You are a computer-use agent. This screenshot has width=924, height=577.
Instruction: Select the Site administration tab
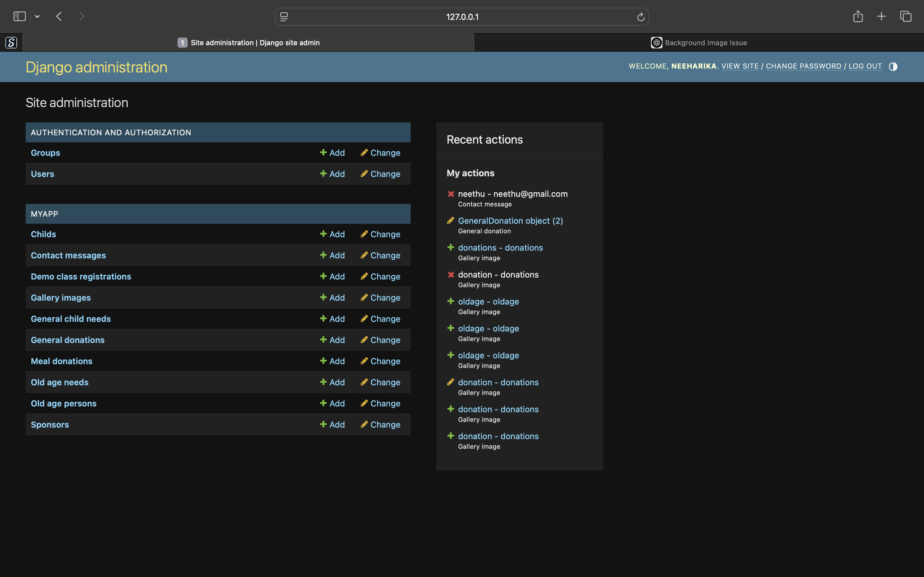pyautogui.click(x=249, y=43)
